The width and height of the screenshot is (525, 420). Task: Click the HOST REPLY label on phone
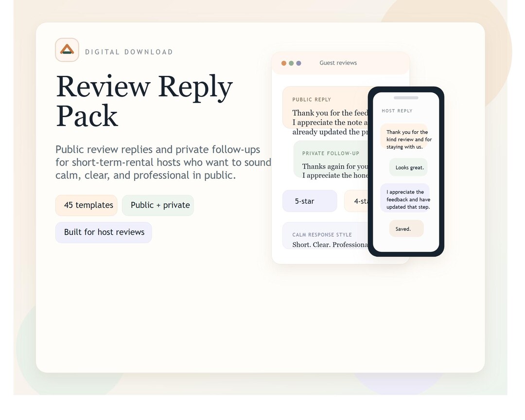click(397, 111)
